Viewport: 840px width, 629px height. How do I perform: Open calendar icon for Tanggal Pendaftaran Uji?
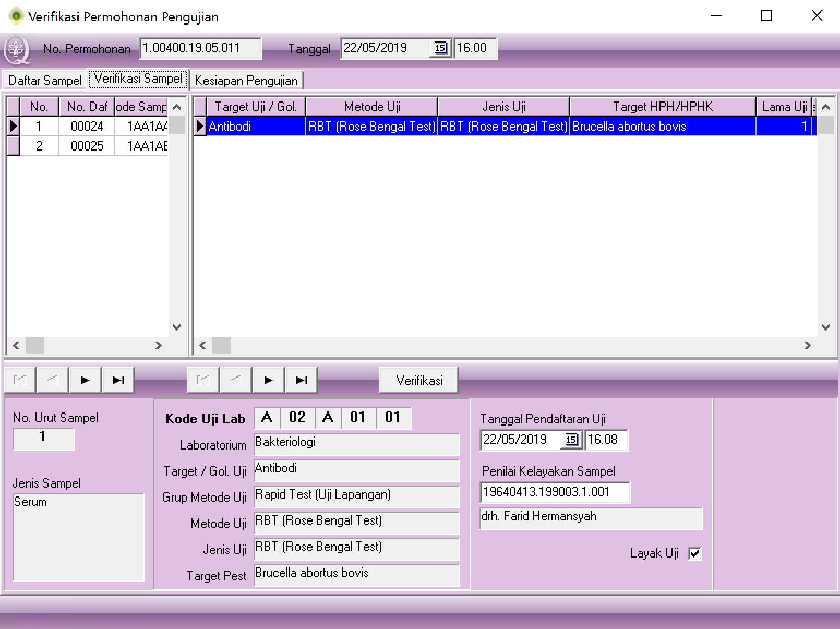tap(571, 440)
